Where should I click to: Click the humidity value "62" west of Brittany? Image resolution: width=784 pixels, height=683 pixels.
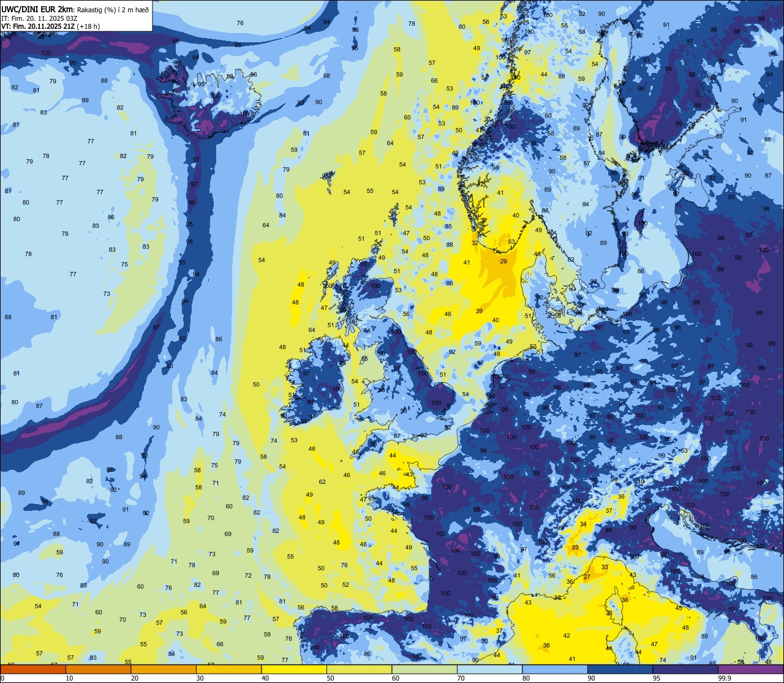[322, 482]
